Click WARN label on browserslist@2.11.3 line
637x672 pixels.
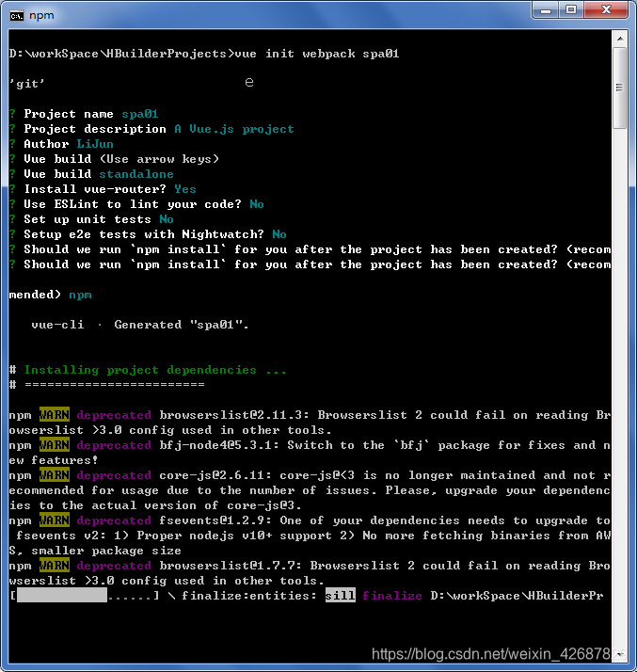55,415
